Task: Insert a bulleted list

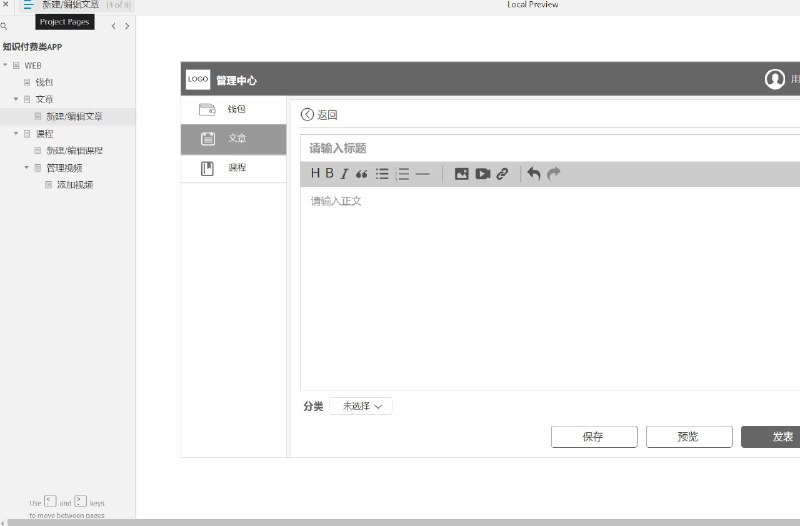Action: 382,174
